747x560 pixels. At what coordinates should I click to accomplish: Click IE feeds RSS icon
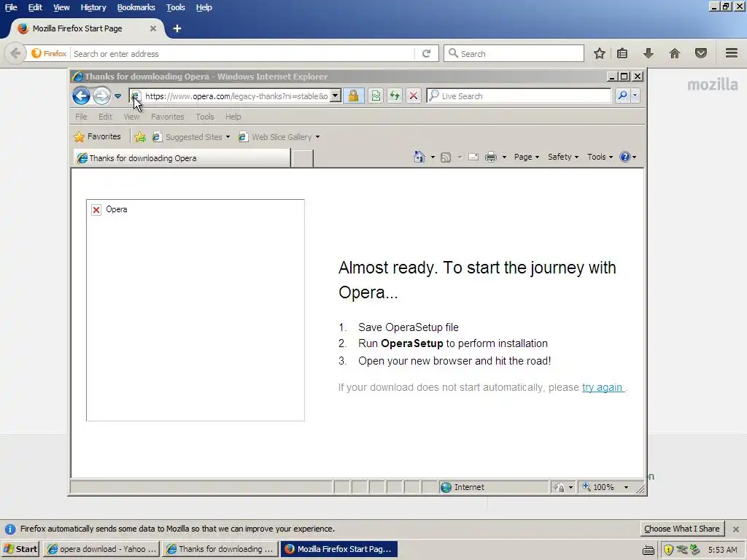point(446,157)
